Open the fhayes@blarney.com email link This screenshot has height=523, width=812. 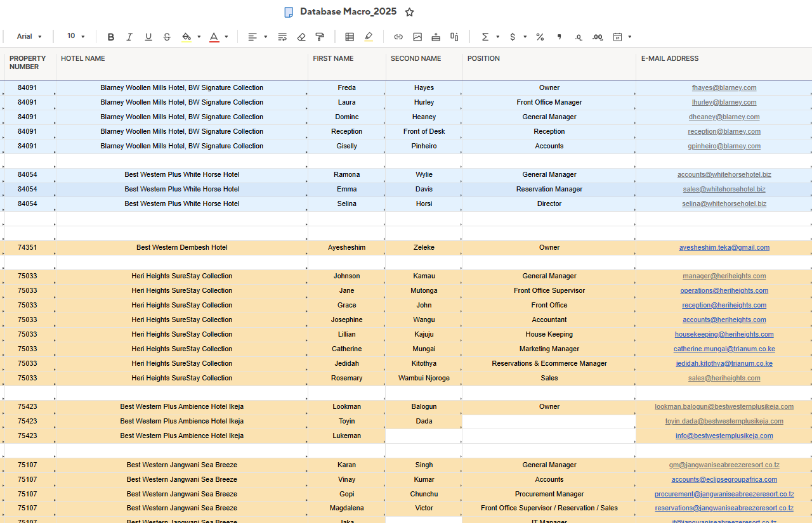click(724, 88)
